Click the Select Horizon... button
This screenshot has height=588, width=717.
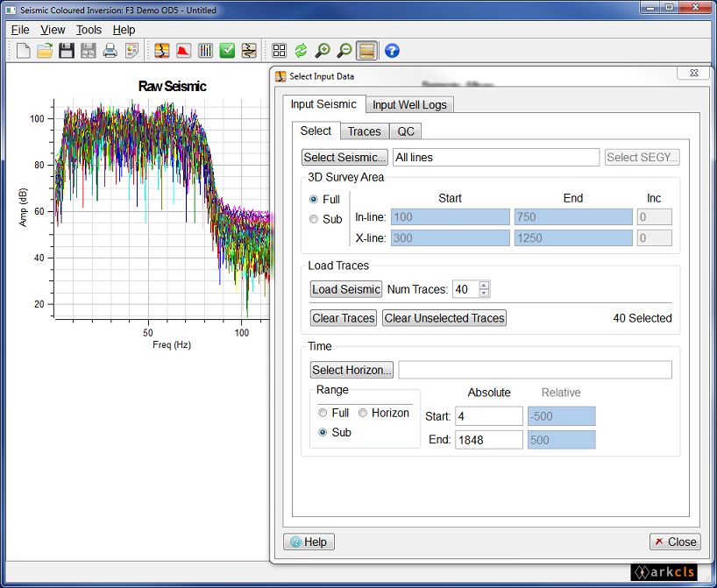(351, 370)
